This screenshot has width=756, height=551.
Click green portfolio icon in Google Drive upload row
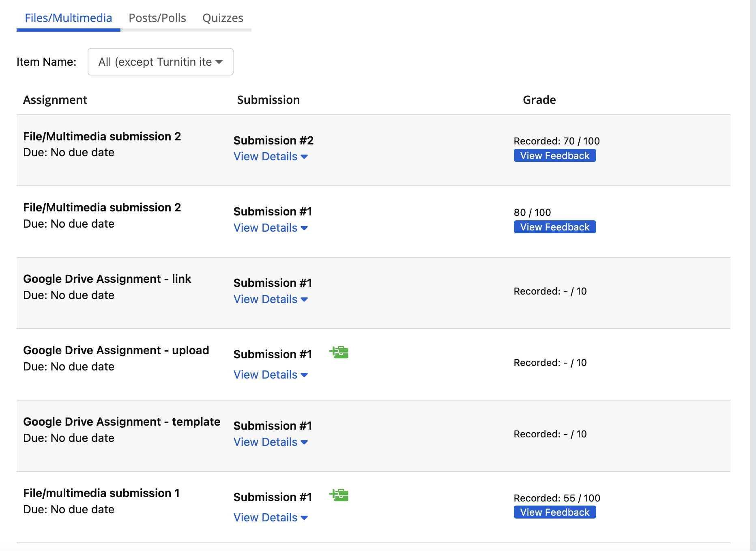tap(339, 352)
